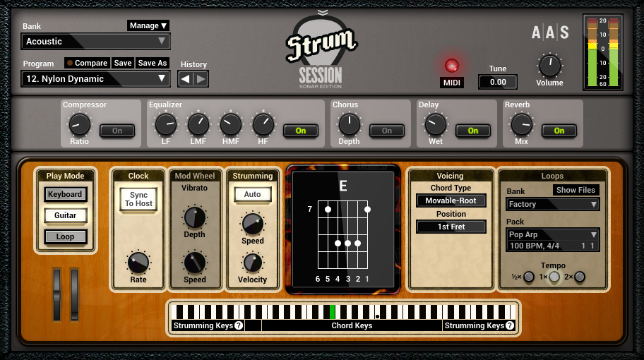Click the Compressor Ratio knob
The width and height of the screenshot is (644, 360).
79,125
